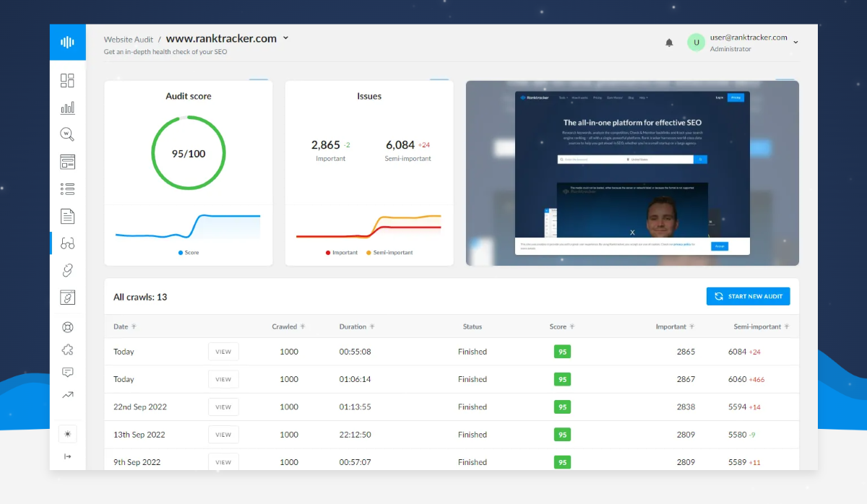Sort crawls by Score column arrow
The width and height of the screenshot is (867, 504).
[x=572, y=327]
